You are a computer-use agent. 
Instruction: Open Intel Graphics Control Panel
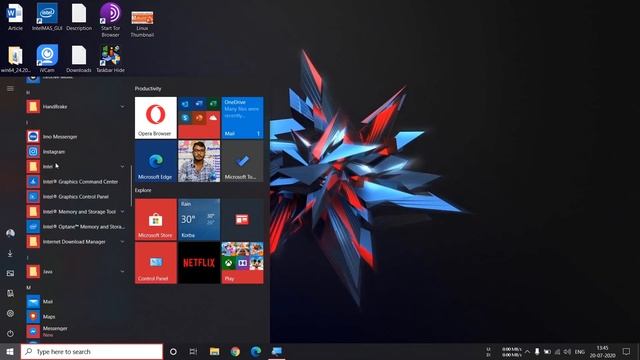pos(76,197)
